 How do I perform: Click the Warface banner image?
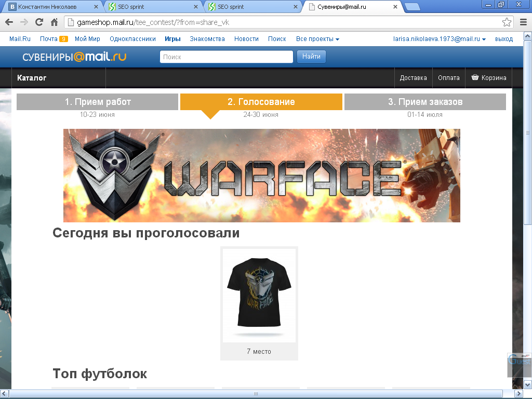[262, 176]
